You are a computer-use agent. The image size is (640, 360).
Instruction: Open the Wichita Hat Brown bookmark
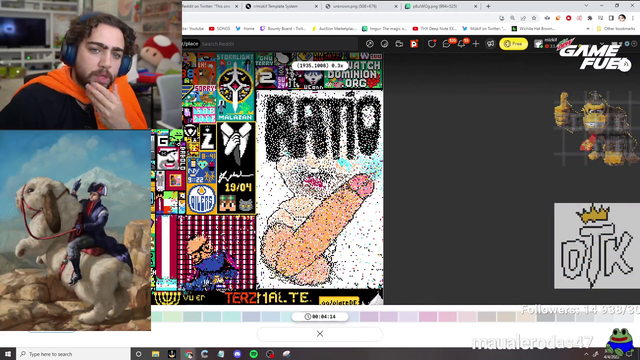pyautogui.click(x=534, y=29)
